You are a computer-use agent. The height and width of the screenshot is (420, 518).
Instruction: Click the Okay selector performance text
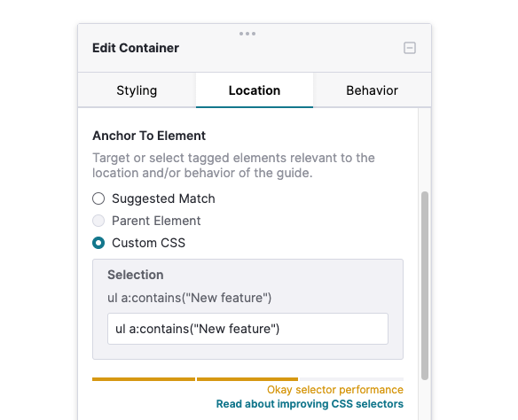(335, 390)
